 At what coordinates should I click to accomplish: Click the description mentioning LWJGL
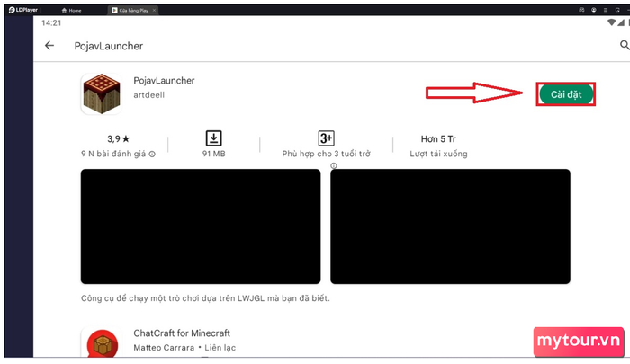tap(205, 298)
